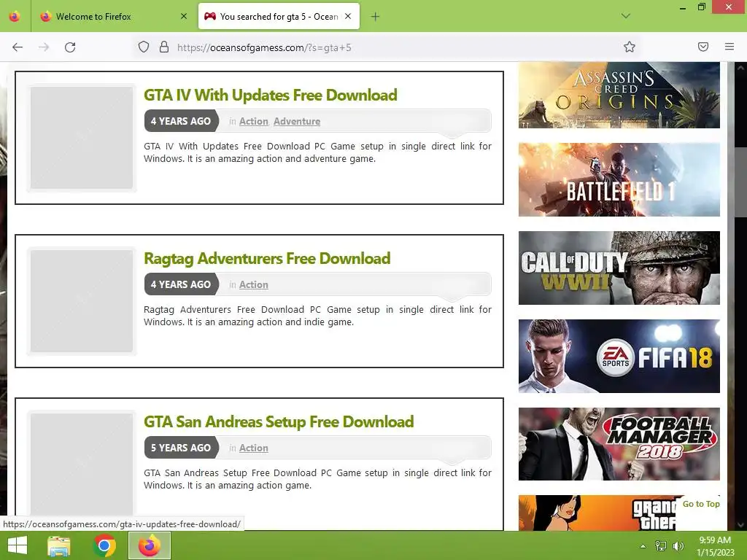Open the Save to Pocket icon
Viewport: 747px width, 560px height.
[x=703, y=47]
